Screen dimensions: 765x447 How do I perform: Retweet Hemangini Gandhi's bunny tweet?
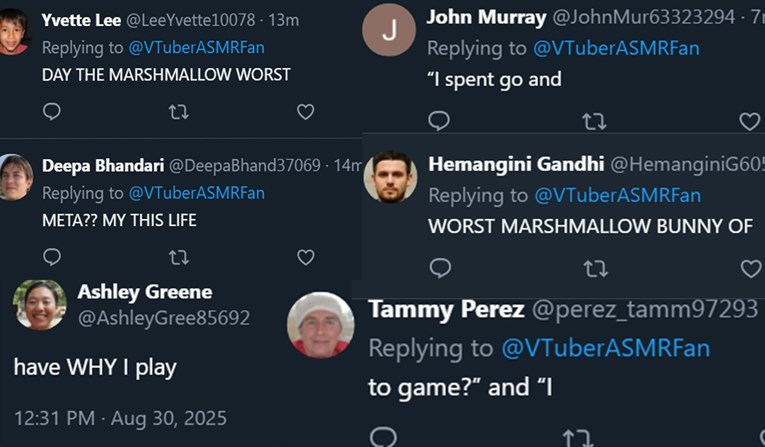click(x=594, y=268)
